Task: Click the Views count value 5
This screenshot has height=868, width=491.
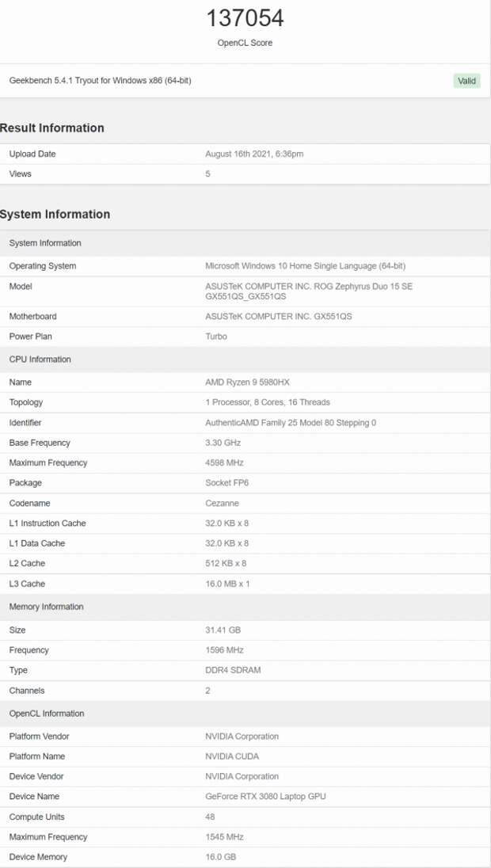Action: [208, 173]
